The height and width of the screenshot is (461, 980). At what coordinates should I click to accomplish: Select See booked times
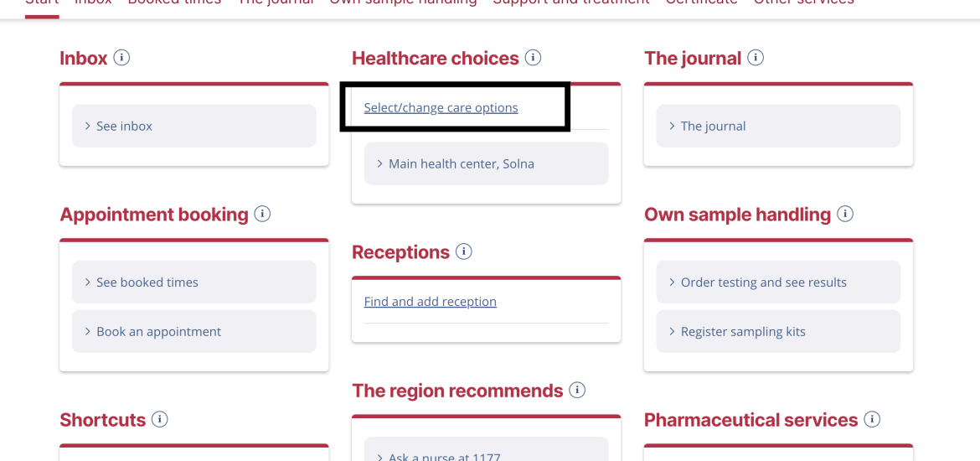tap(193, 282)
